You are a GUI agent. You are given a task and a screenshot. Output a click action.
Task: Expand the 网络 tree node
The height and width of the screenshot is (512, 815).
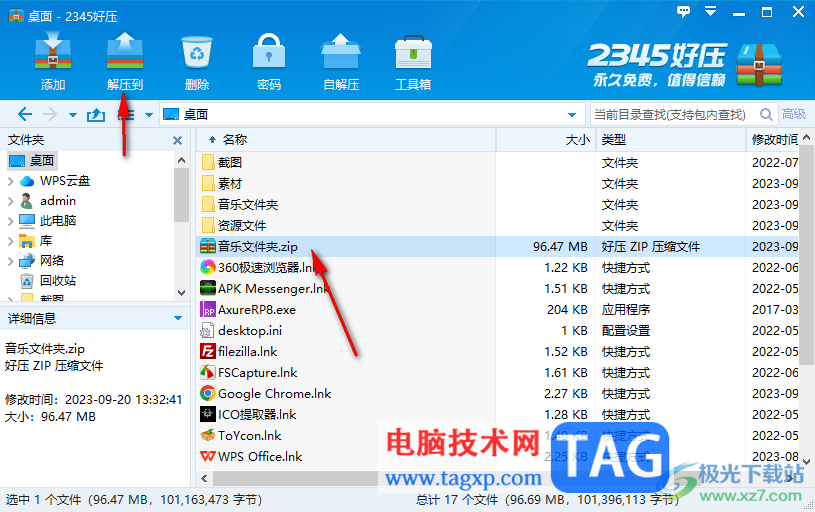pos(11,261)
